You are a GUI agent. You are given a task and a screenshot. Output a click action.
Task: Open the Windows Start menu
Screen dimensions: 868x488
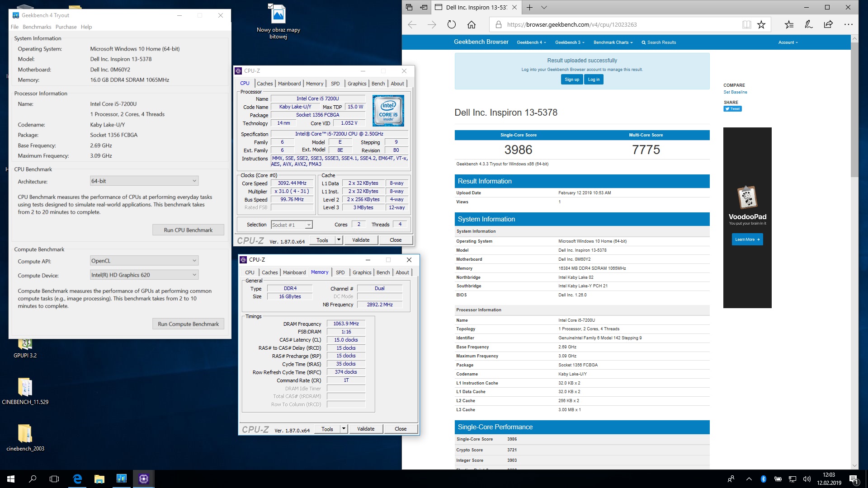click(x=11, y=479)
